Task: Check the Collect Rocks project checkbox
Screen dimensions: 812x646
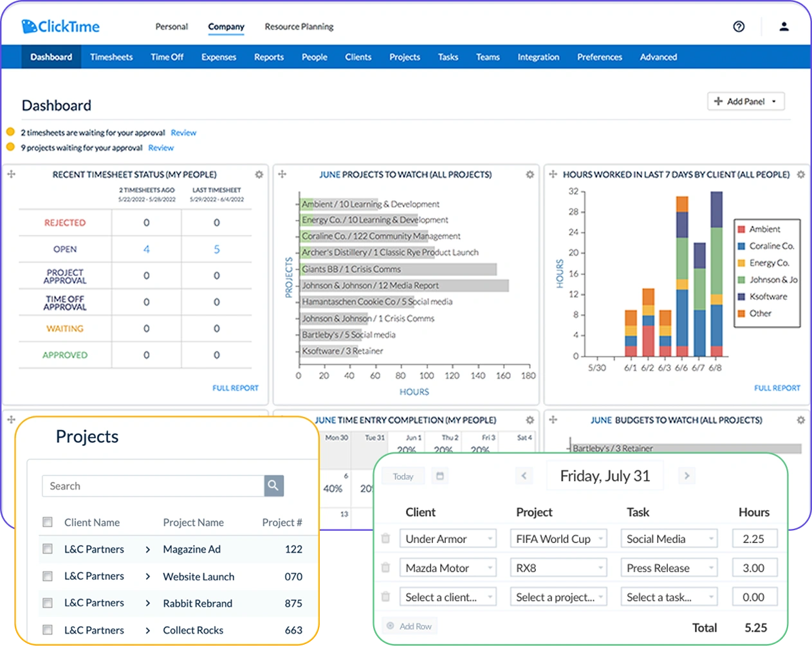Action: coord(48,630)
